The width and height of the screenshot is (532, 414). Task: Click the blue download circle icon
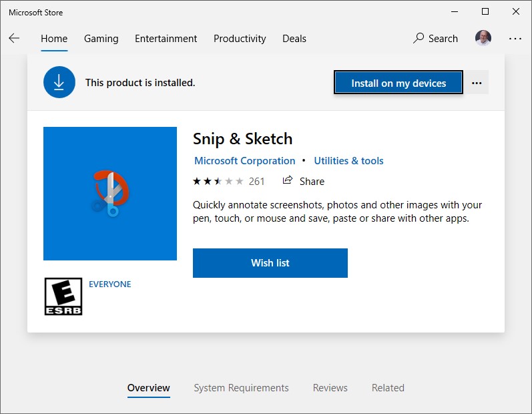coord(59,82)
